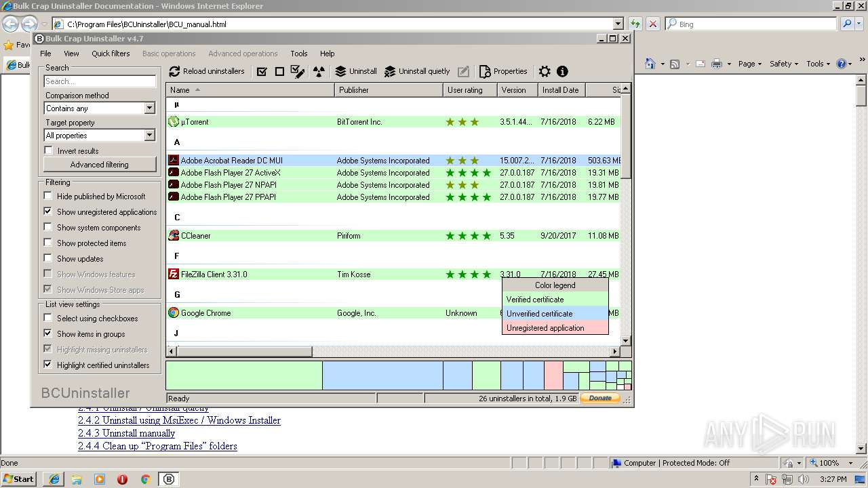The width and height of the screenshot is (868, 488).
Task: Sort by the Publisher column header
Action: pos(389,89)
